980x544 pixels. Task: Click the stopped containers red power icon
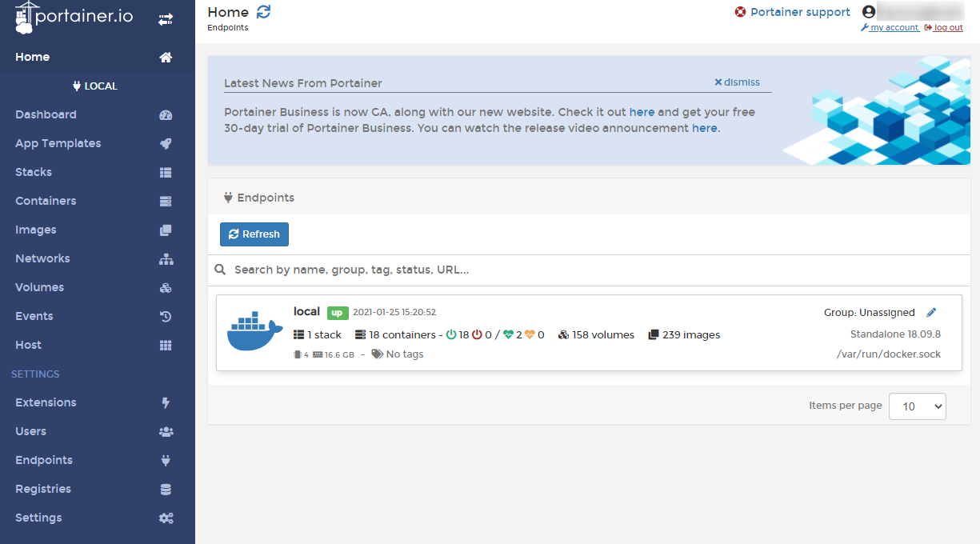(x=478, y=335)
